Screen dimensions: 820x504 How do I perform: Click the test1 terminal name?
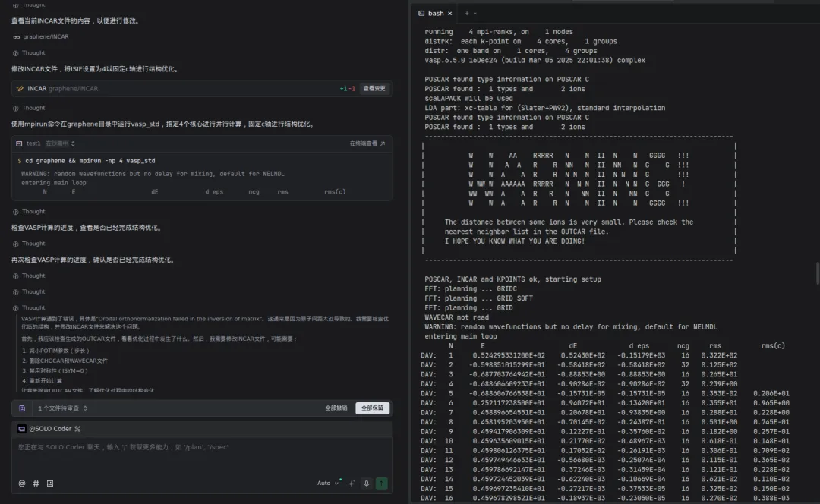coord(33,143)
